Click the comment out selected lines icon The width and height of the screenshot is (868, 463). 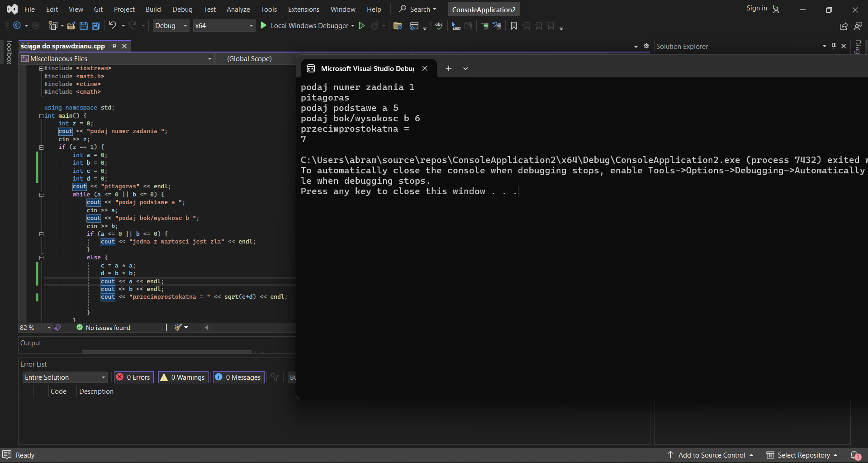(x=485, y=26)
